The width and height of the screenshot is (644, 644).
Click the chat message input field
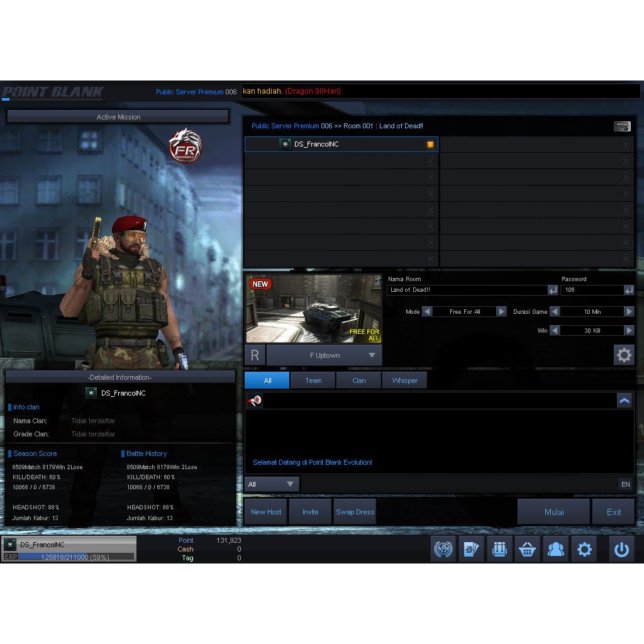coord(460,484)
